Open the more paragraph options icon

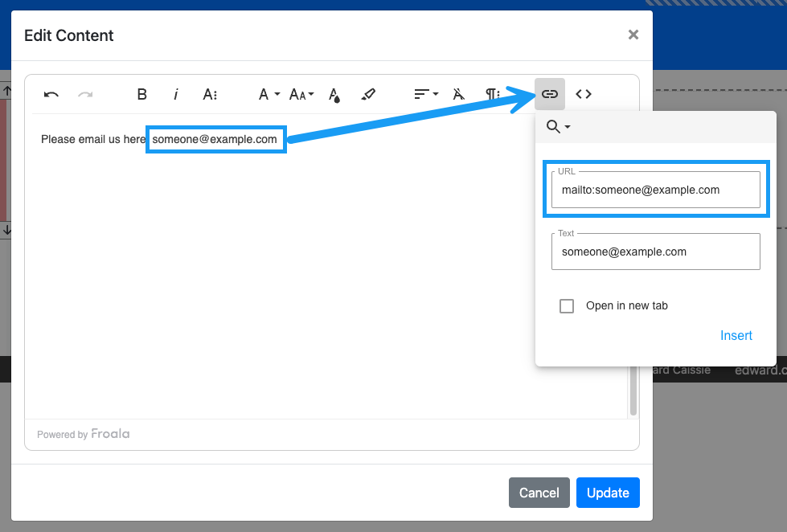[x=493, y=94]
